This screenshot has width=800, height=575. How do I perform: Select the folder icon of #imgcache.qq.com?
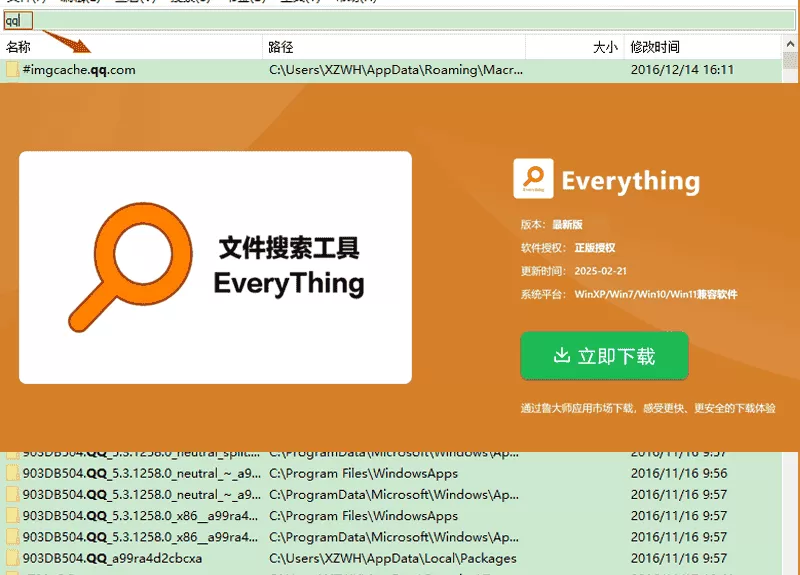12,69
